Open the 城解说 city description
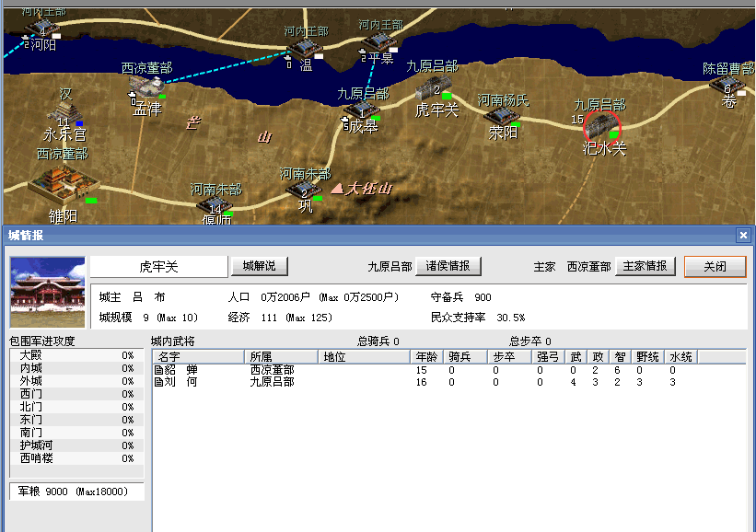 pyautogui.click(x=259, y=266)
